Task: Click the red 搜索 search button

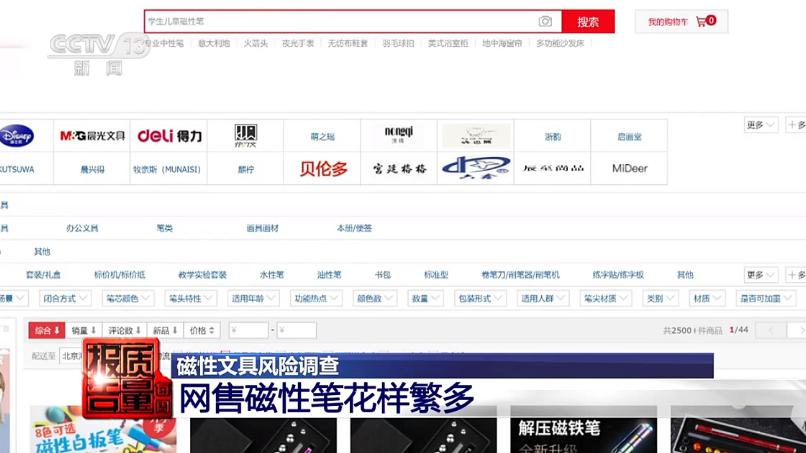Action: 588,22
